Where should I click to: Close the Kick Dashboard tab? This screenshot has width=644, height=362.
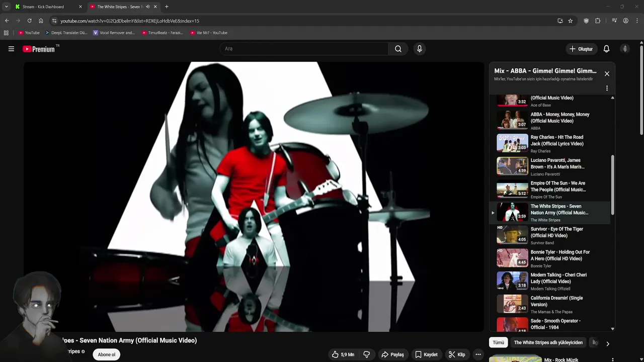tap(80, 7)
